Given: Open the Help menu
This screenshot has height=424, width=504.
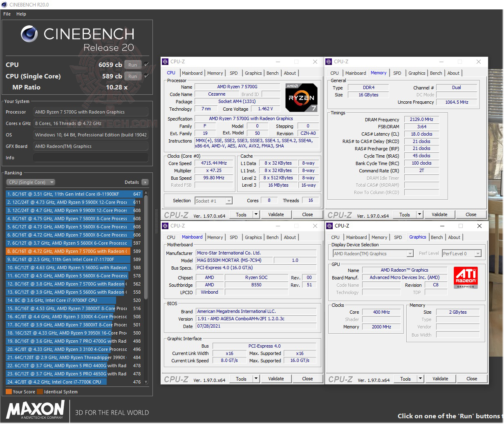Looking at the screenshot, I should [21, 14].
